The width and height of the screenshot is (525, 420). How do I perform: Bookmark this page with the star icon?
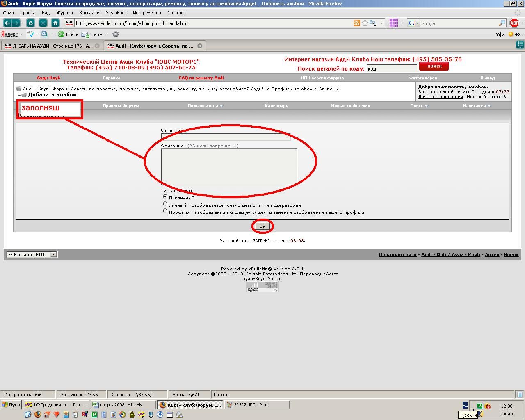365,23
